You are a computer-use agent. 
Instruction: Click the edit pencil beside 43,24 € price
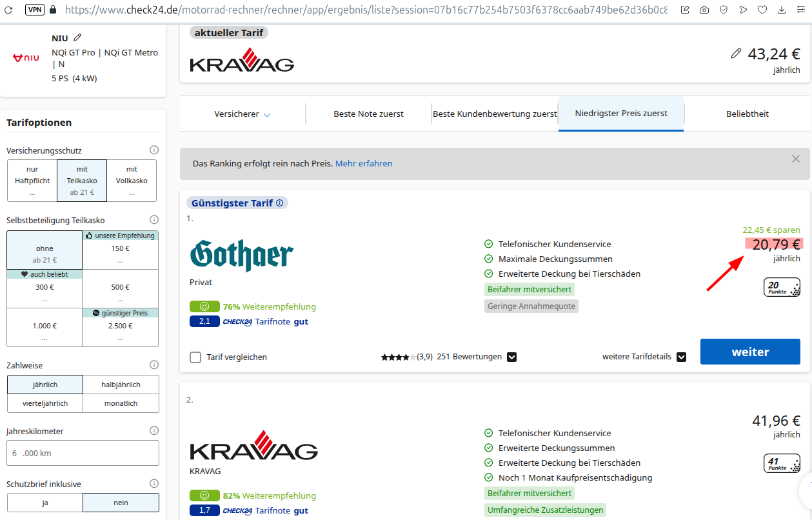tap(736, 54)
